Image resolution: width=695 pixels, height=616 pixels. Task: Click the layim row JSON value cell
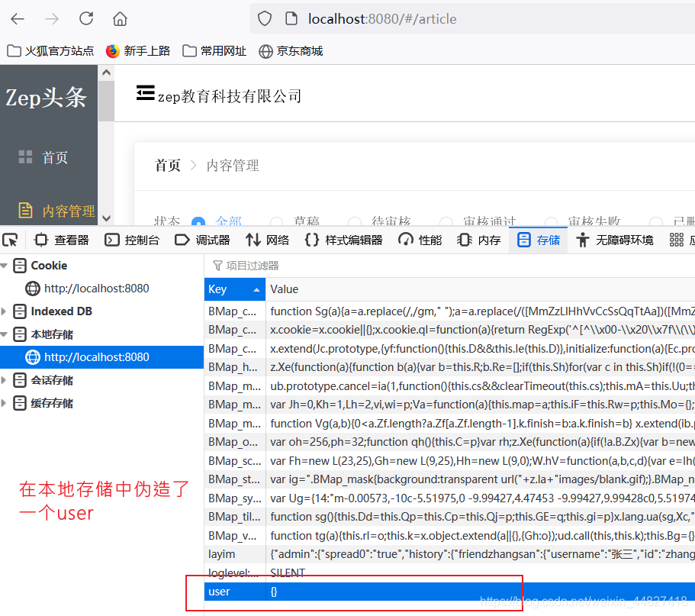coord(481,554)
